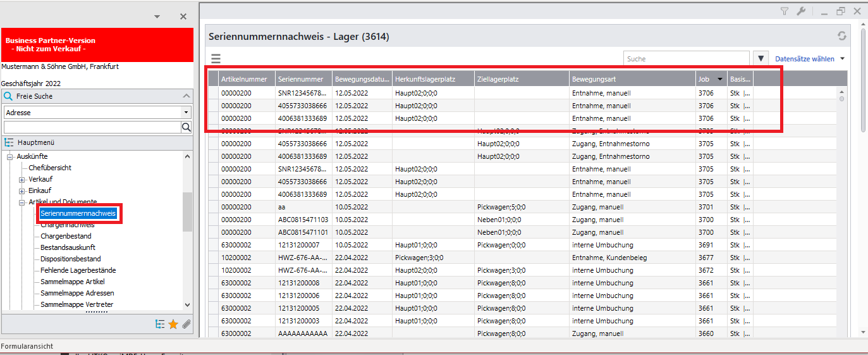Click the Hauptmenü tree icon
The height and width of the screenshot is (355, 868).
click(x=9, y=142)
